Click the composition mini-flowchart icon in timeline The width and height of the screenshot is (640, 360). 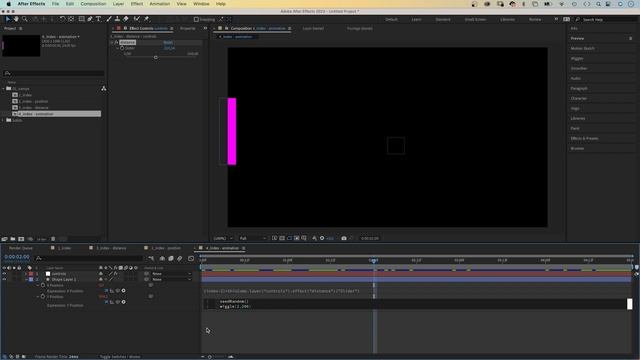[151, 258]
